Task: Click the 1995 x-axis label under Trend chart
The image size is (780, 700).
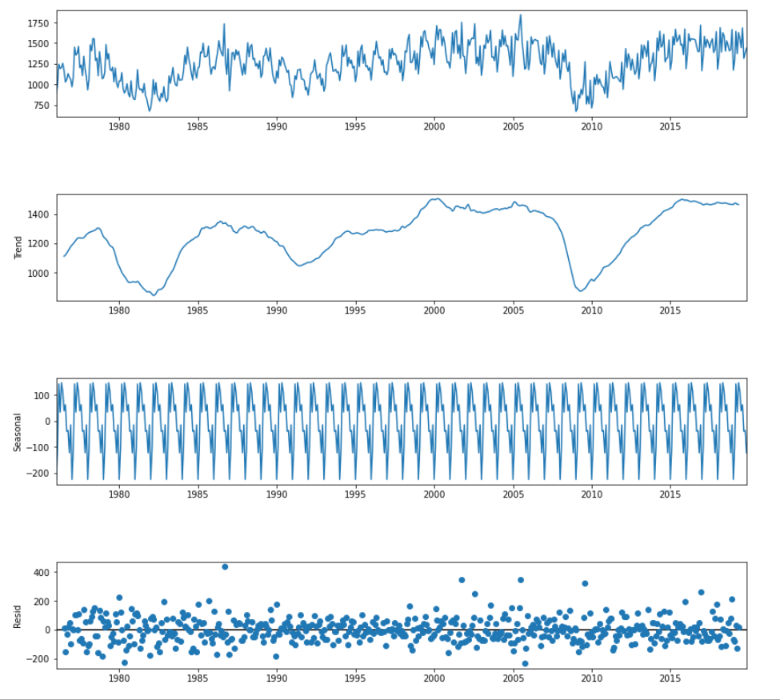Action: tap(355, 310)
